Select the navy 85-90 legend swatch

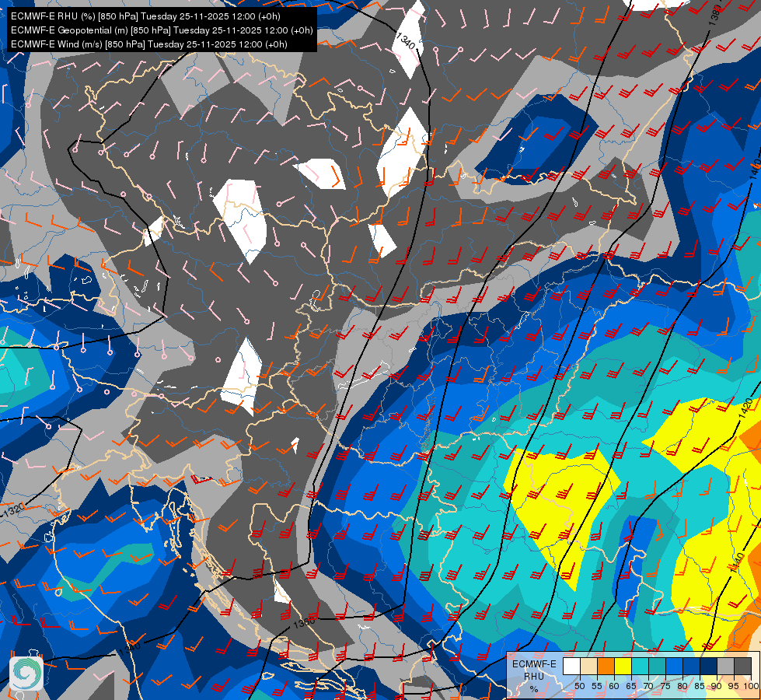(709, 667)
